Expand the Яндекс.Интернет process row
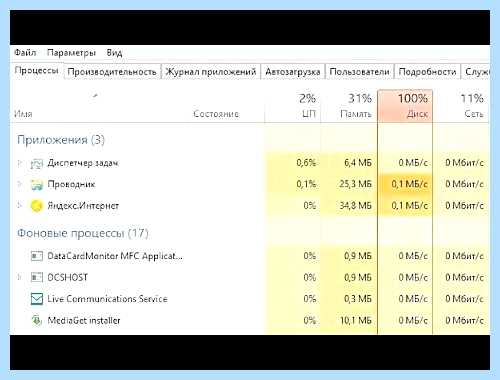This screenshot has height=380, width=500. pyautogui.click(x=20, y=205)
